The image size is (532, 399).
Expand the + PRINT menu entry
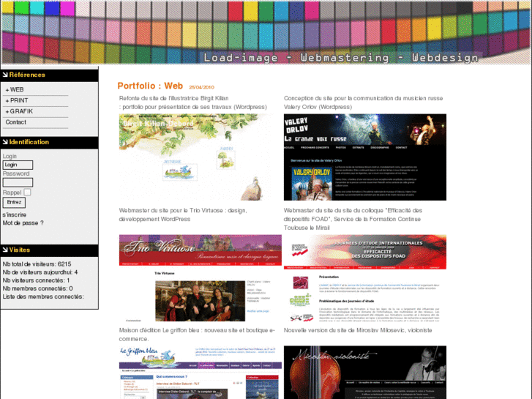[x=17, y=100]
